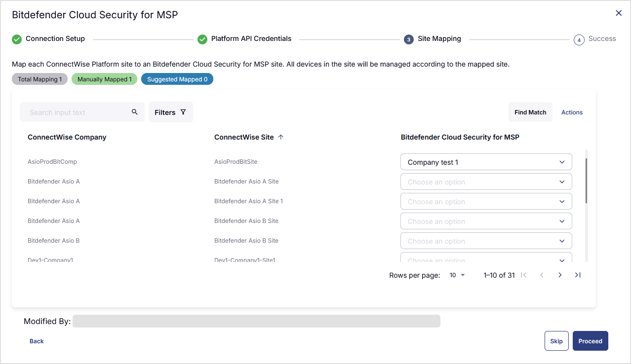Click the Manually Mapped 1 badge
Image resolution: width=631 pixels, height=364 pixels.
tap(104, 79)
